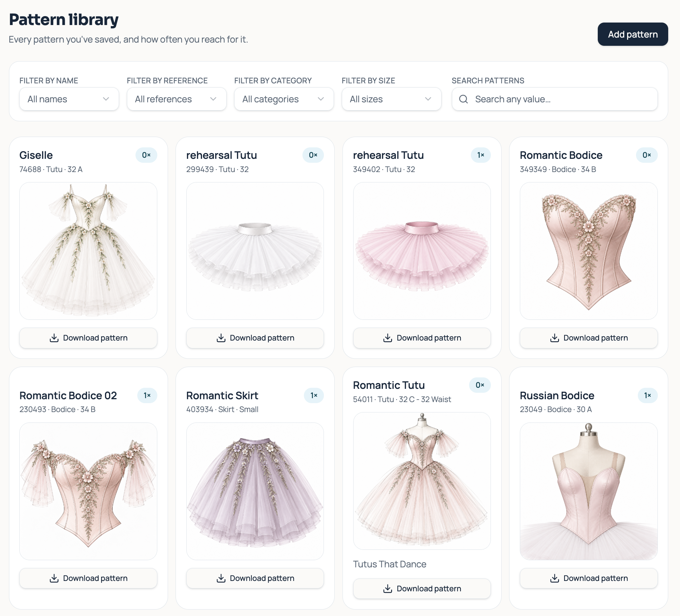Download the Romantic Bodice 02 pattern
This screenshot has width=680, height=616.
click(x=88, y=578)
